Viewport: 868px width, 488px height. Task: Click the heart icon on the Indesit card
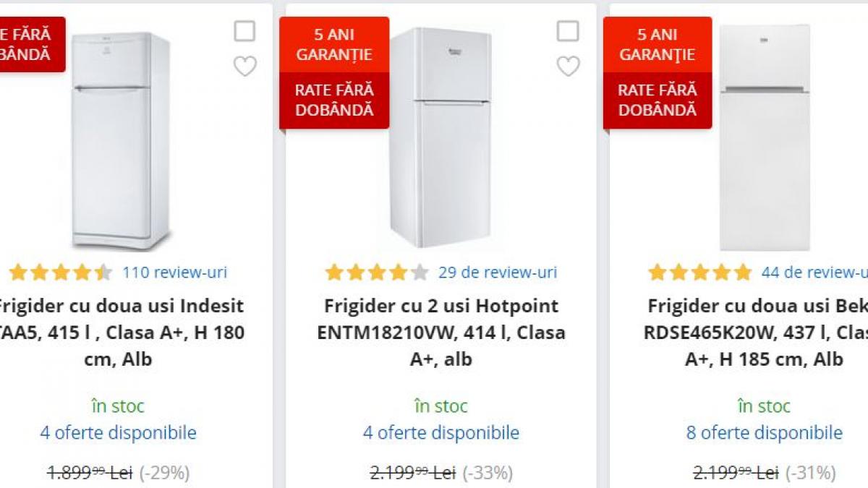[x=245, y=66]
